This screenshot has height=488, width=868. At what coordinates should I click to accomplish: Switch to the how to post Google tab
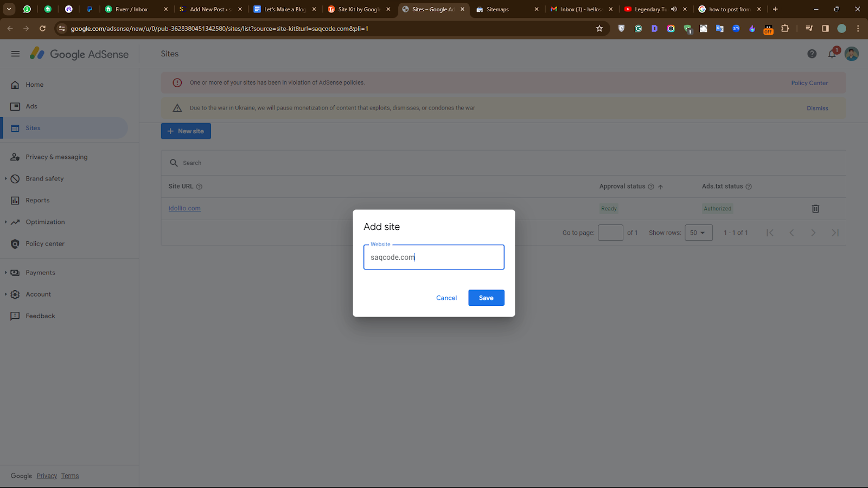729,9
